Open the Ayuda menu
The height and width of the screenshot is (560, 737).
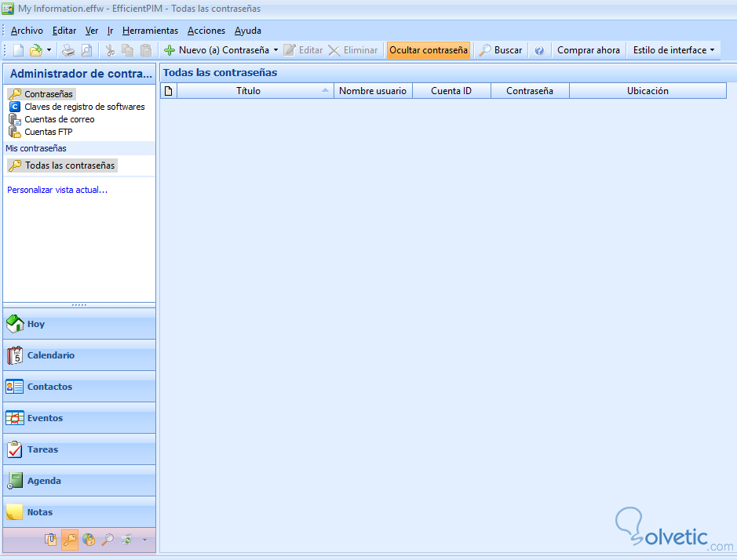(248, 31)
